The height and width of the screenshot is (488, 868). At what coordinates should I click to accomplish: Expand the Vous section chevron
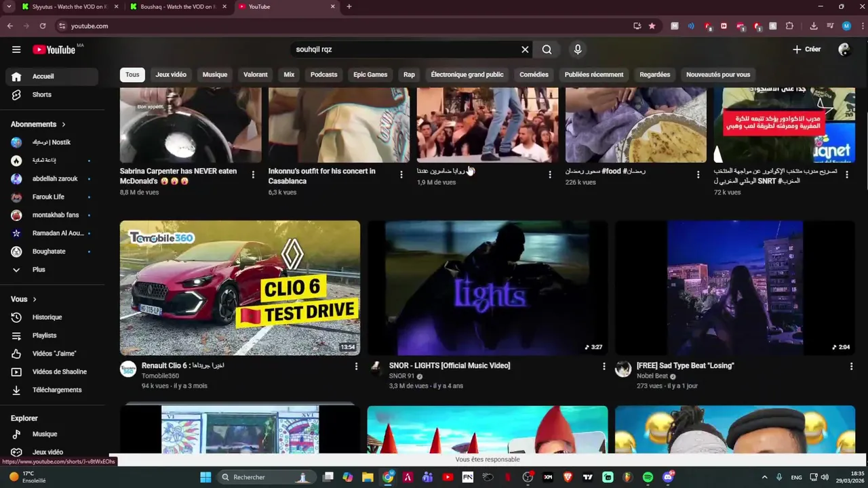coord(35,300)
